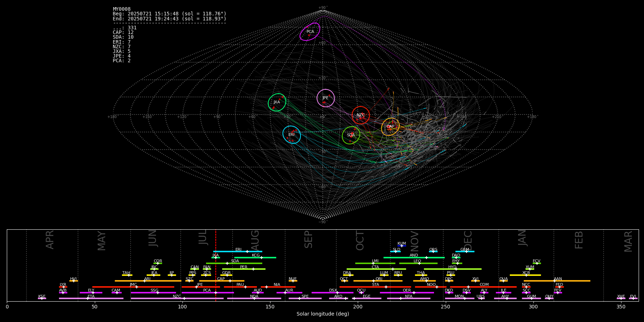The image size is (644, 322).
Task: Click the CTA shower bar in timeline
Action: coord(376,269)
